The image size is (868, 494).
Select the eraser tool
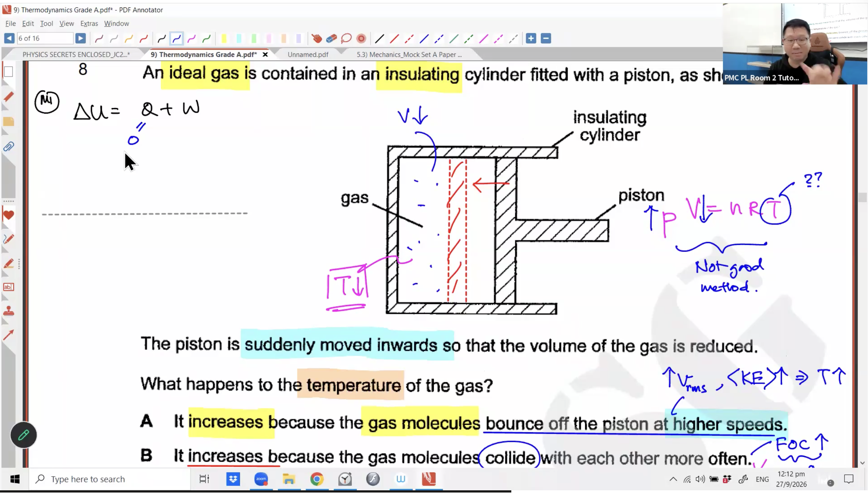click(x=331, y=38)
